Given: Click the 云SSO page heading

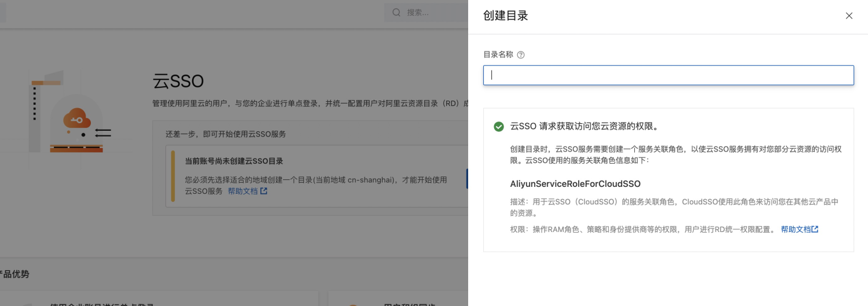Looking at the screenshot, I should (178, 81).
